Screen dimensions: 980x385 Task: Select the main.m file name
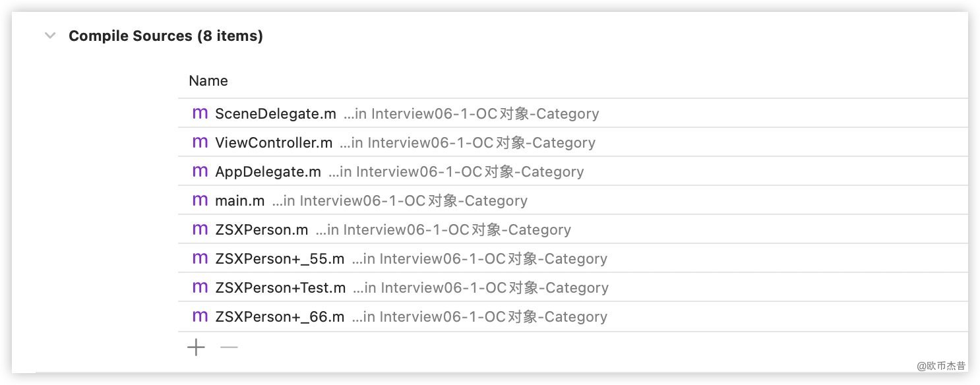239,200
